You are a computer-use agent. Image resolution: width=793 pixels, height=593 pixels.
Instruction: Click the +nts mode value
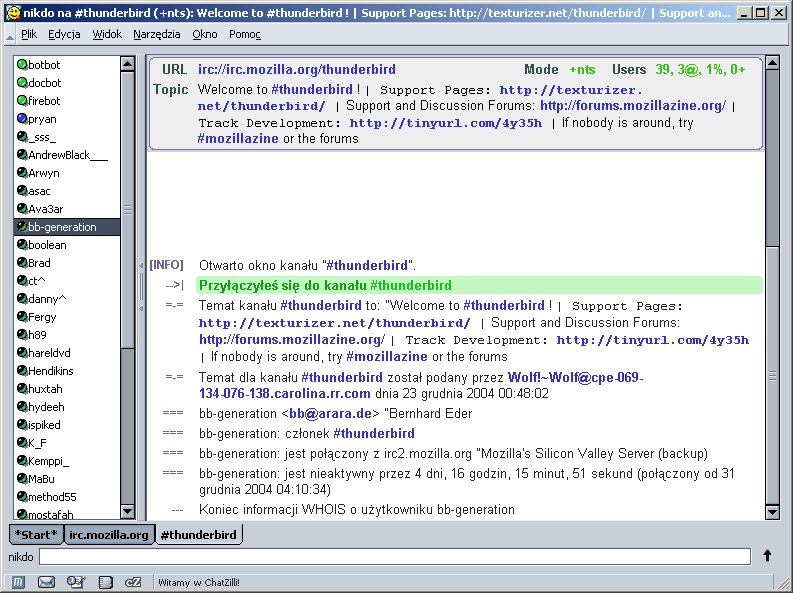point(582,69)
